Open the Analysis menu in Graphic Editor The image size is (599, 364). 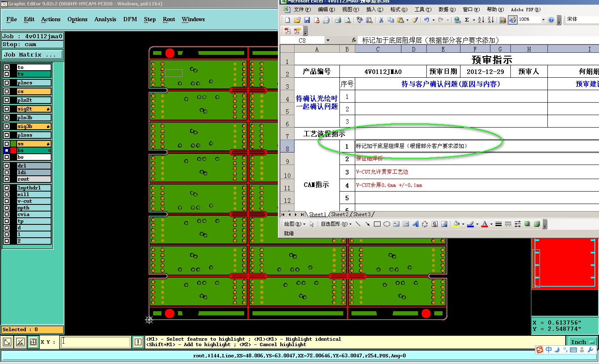pyautogui.click(x=105, y=19)
